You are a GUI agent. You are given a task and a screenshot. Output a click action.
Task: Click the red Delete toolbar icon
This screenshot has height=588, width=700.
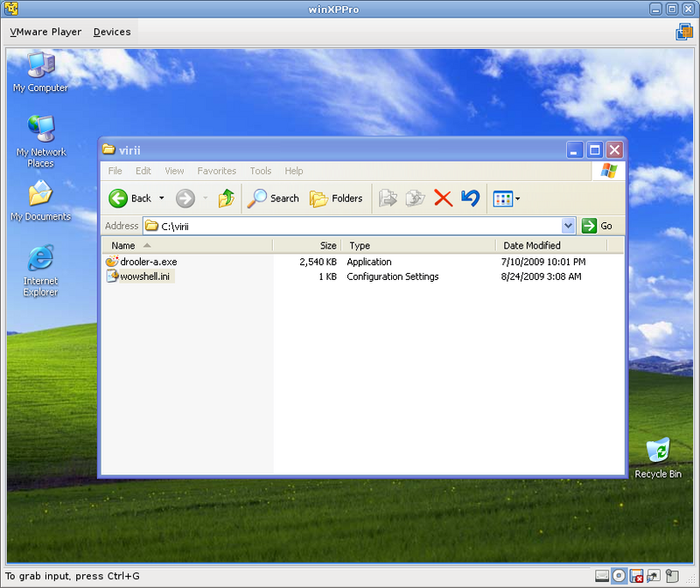pyautogui.click(x=444, y=199)
